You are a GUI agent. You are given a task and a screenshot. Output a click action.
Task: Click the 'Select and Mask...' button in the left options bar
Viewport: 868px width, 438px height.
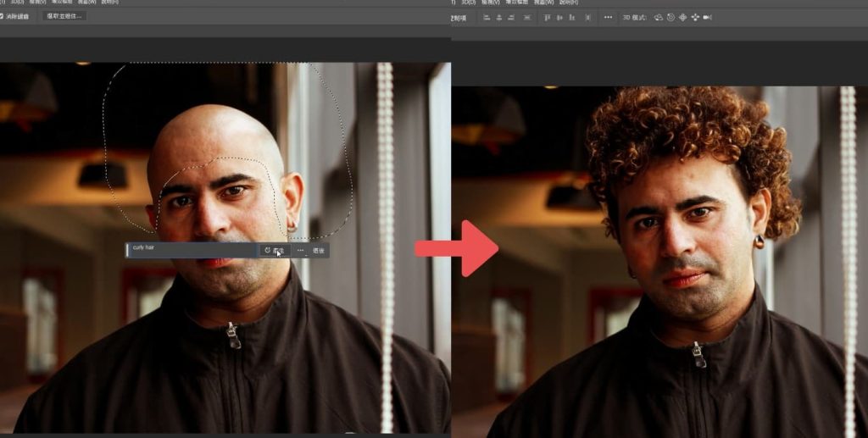[64, 16]
